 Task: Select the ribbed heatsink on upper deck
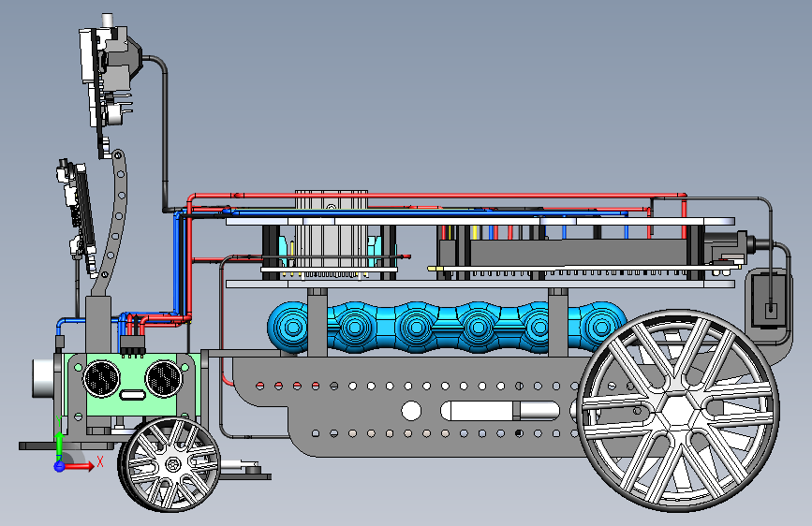332,227
